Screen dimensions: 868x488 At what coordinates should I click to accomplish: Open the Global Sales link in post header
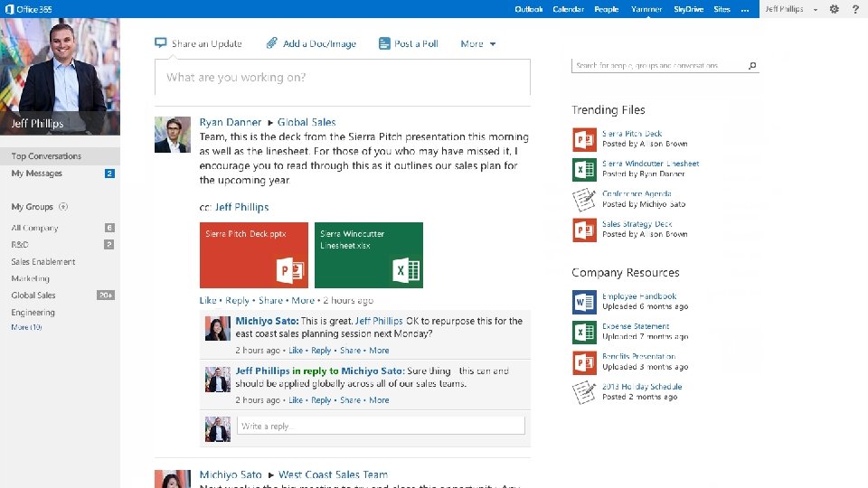pyautogui.click(x=307, y=122)
